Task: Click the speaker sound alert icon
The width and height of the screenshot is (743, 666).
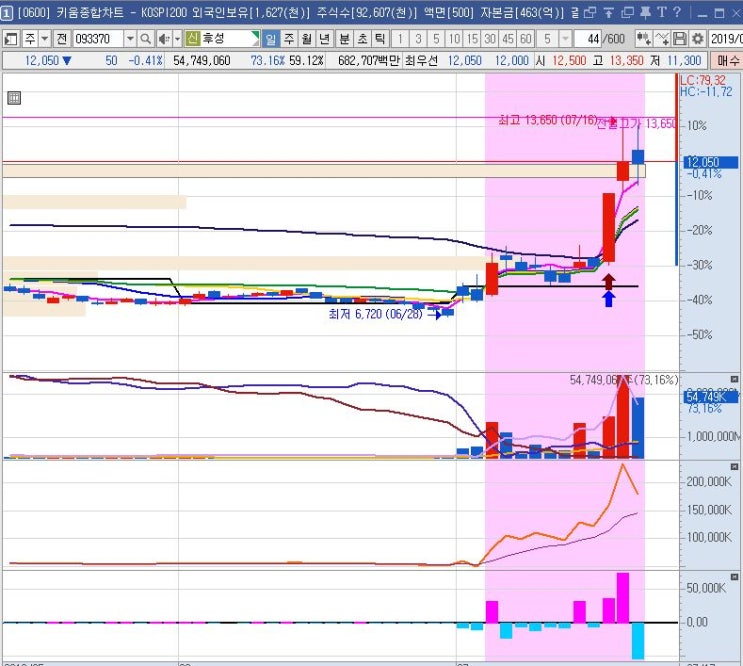Action: 164,39
